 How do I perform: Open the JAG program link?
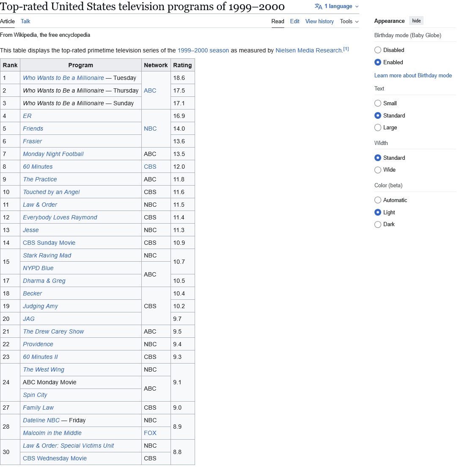[x=29, y=319]
